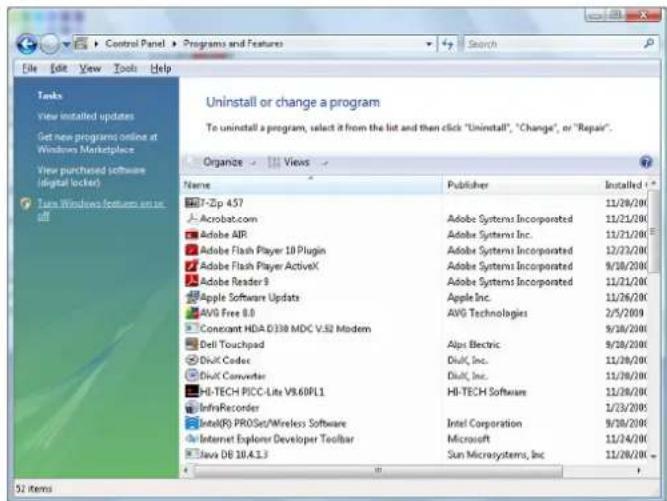Click the horizontal scrollbar right arrow

(x=639, y=470)
